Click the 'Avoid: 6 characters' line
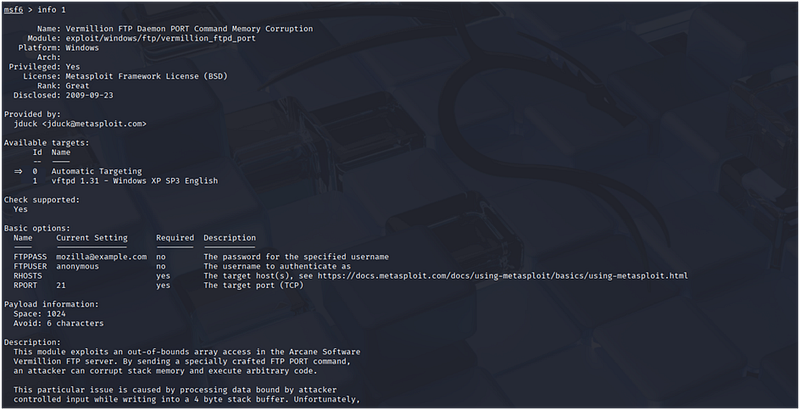This screenshot has height=410, width=800. (x=59, y=323)
